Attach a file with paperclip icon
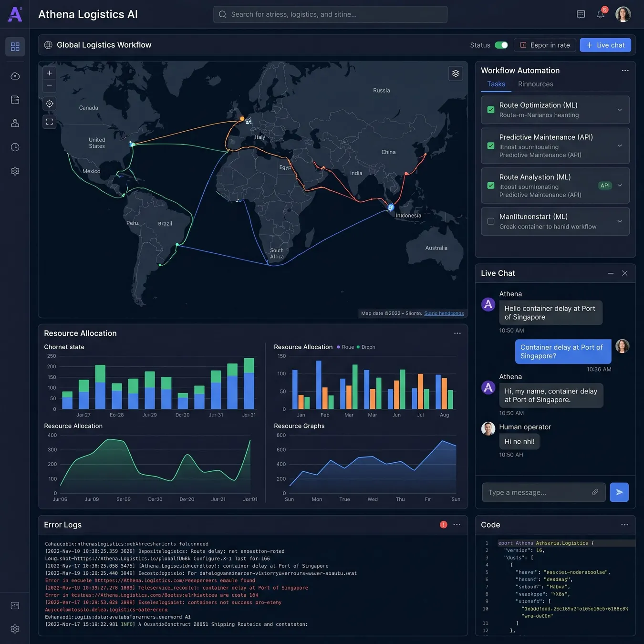The height and width of the screenshot is (644, 644). tap(595, 492)
